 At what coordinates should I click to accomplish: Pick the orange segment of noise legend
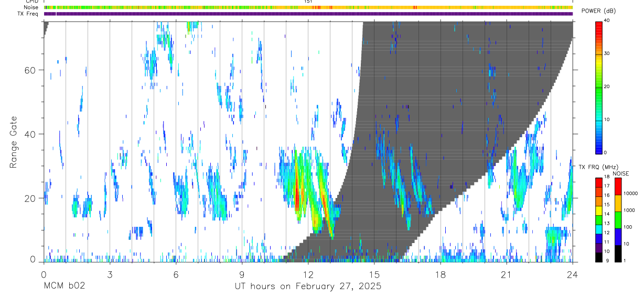618,203
